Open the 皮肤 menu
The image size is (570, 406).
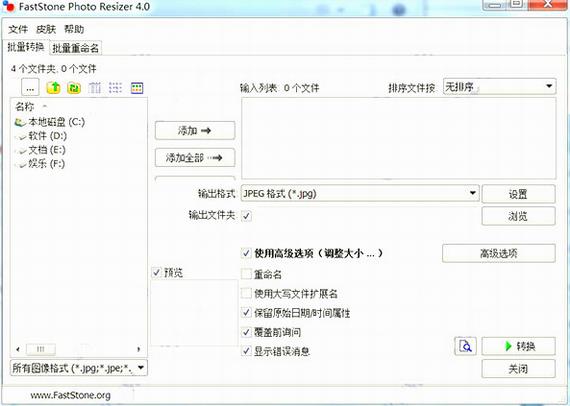pos(46,29)
